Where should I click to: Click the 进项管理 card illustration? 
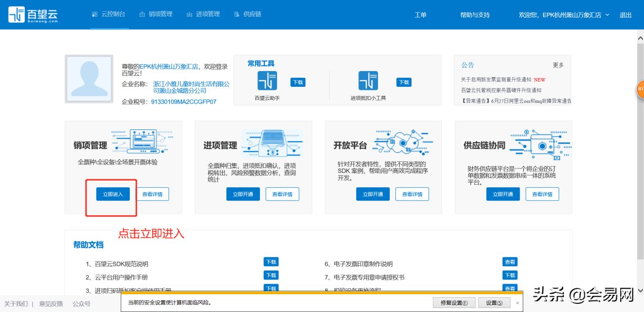272,143
